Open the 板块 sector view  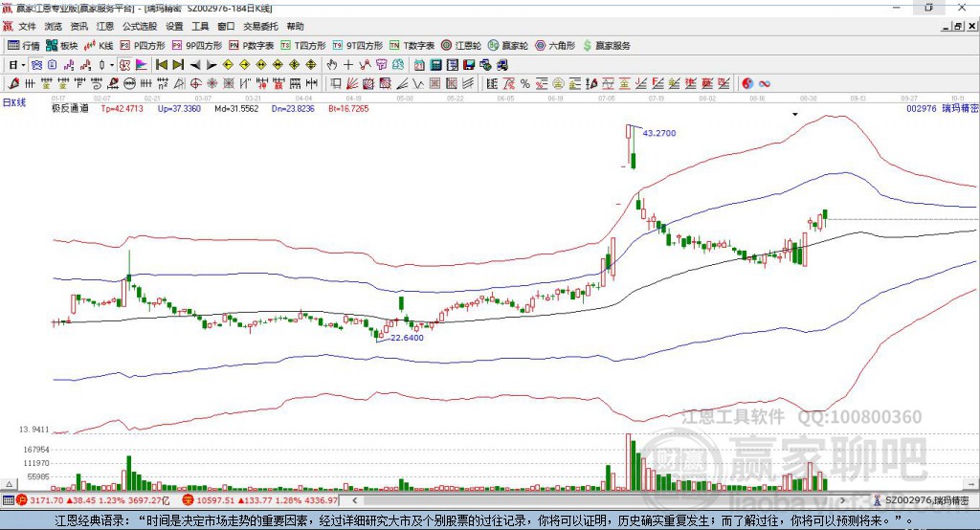(x=62, y=46)
